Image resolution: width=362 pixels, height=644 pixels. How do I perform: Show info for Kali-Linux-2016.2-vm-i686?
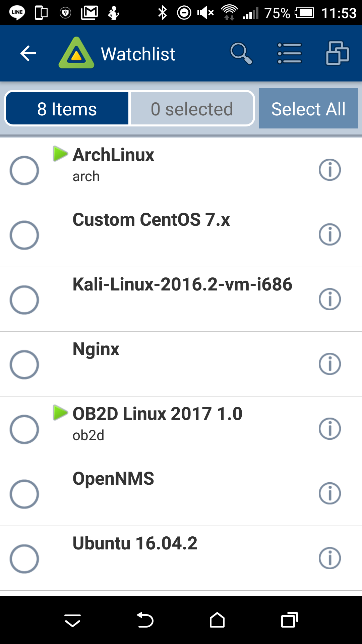pyautogui.click(x=330, y=299)
